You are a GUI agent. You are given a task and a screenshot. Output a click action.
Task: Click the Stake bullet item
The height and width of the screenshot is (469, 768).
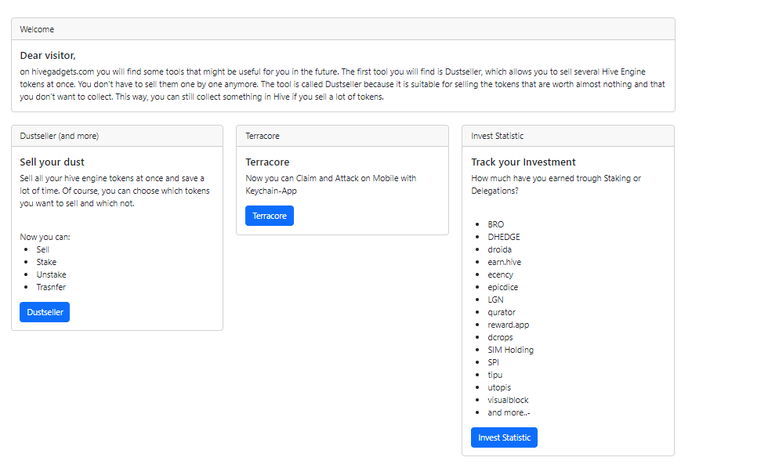coord(46,262)
